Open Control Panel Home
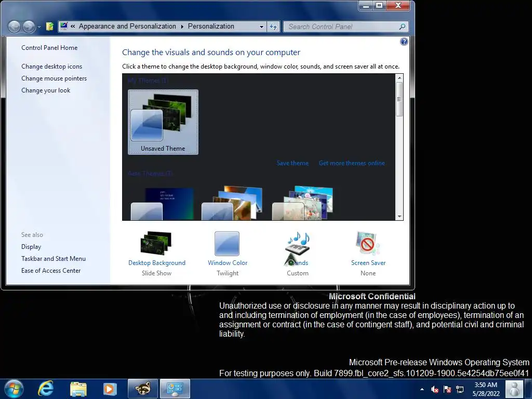Image resolution: width=532 pixels, height=399 pixels. tap(49, 48)
